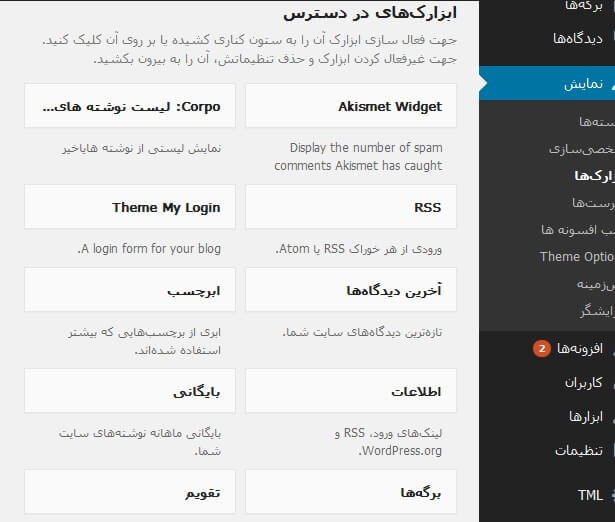Open the menus (فهرست‌ها) submenu link
The width and height of the screenshot is (615, 522).
point(593,203)
